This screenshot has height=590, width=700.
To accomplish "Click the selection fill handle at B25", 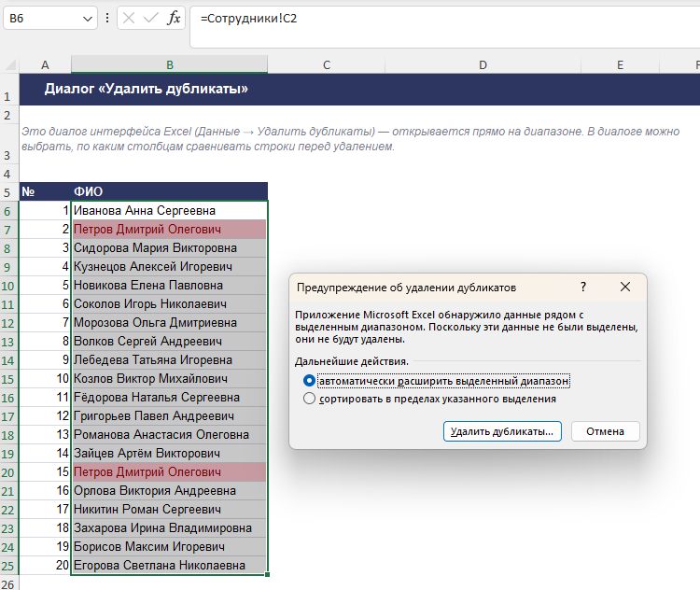I will [x=268, y=575].
